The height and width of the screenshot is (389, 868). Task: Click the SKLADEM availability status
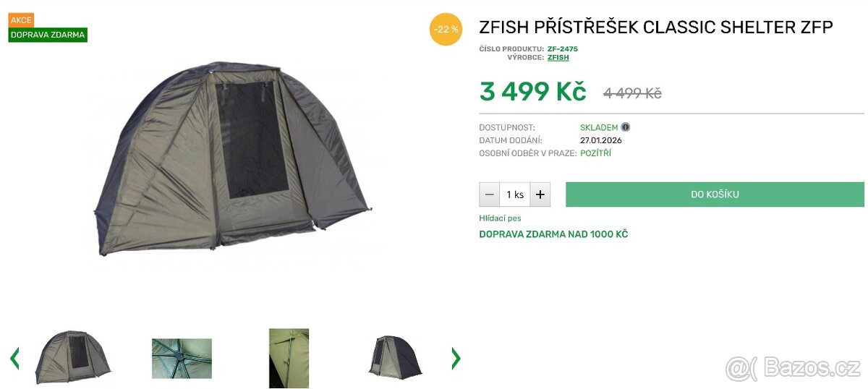point(599,127)
